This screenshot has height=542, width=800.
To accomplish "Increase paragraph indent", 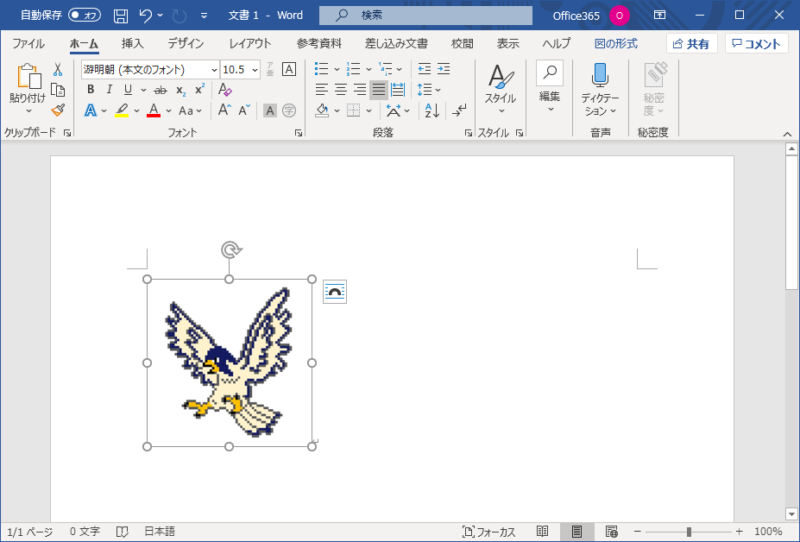I will 443,69.
